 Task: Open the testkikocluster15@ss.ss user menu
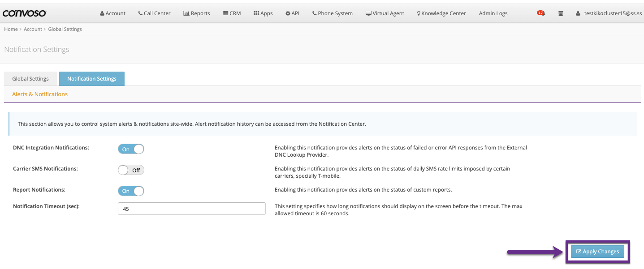point(609,13)
